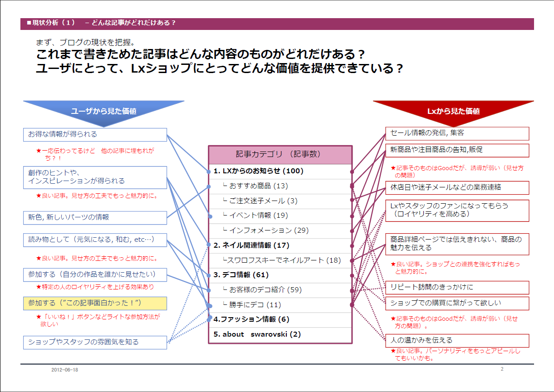
Task: Select the '2. ネイル関連情報 (17)' row
Action: click(280, 245)
